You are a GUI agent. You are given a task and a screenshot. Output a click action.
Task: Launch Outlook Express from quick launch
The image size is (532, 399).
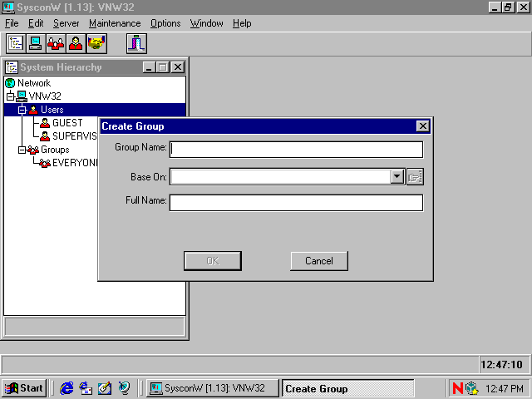click(86, 388)
